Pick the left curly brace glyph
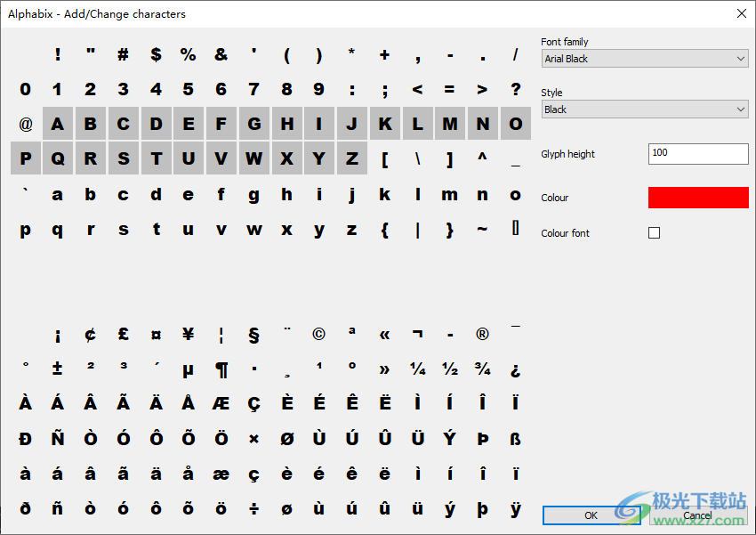Screen dimensions: 756x535 384,230
